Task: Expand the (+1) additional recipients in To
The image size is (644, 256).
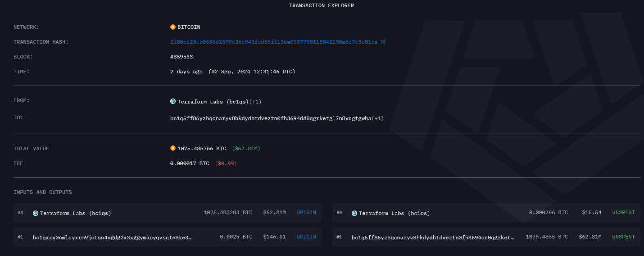Action: tap(378, 118)
